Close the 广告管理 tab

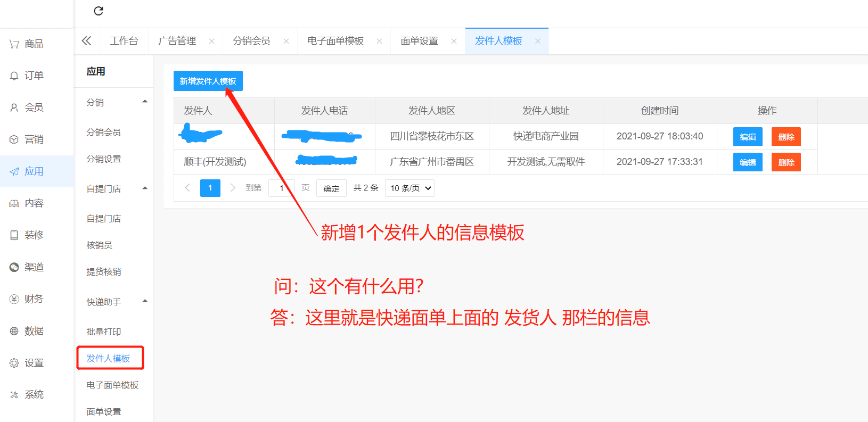coord(211,41)
